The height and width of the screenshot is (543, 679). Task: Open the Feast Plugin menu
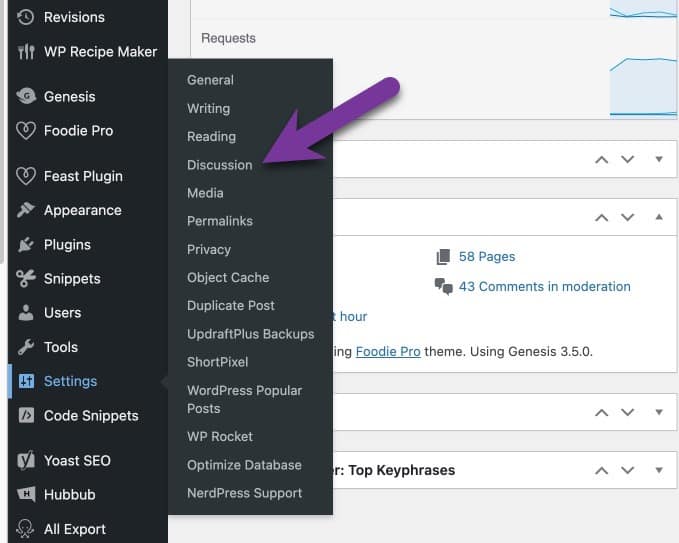[x=83, y=176]
